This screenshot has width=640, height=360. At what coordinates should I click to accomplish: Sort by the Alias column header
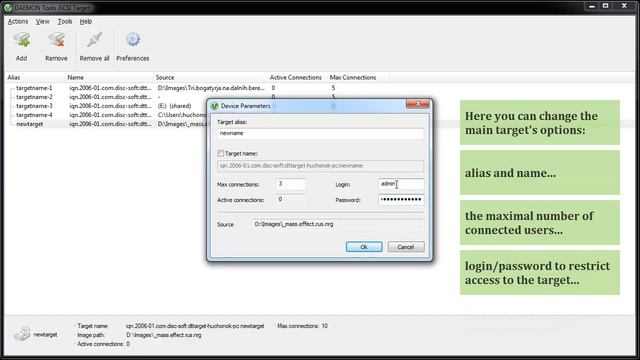(x=35, y=77)
